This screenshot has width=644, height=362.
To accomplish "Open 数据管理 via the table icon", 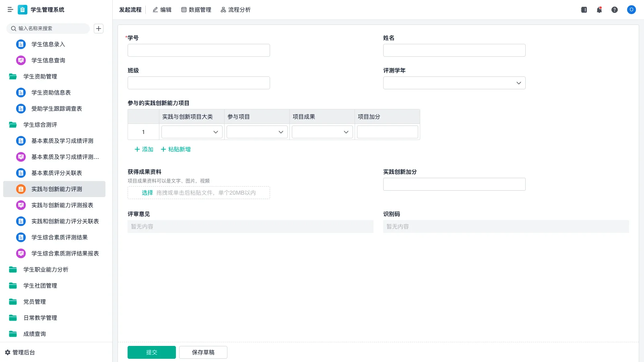I will [184, 10].
